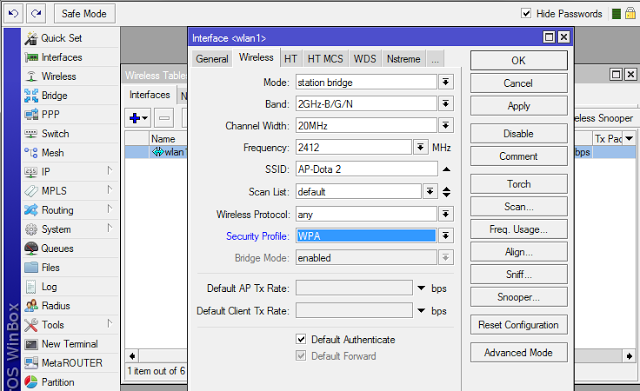Expand the Channel Width dropdown
The width and height of the screenshot is (640, 391).
446,125
